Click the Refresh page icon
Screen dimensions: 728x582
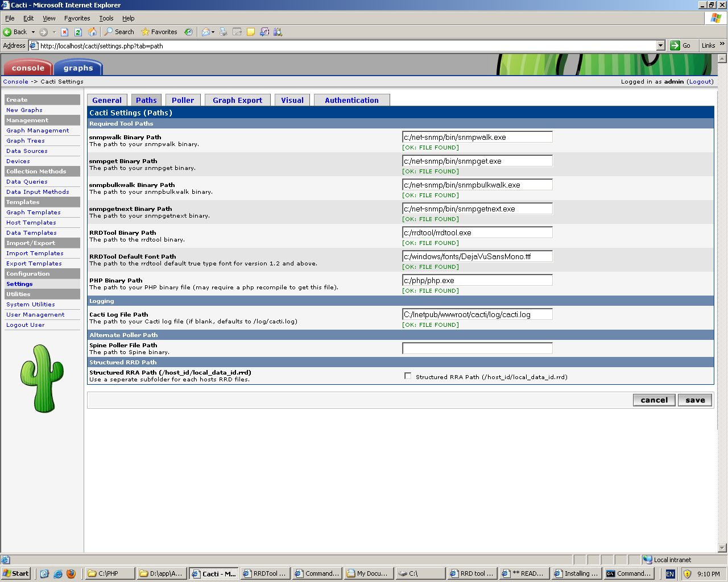[78, 32]
